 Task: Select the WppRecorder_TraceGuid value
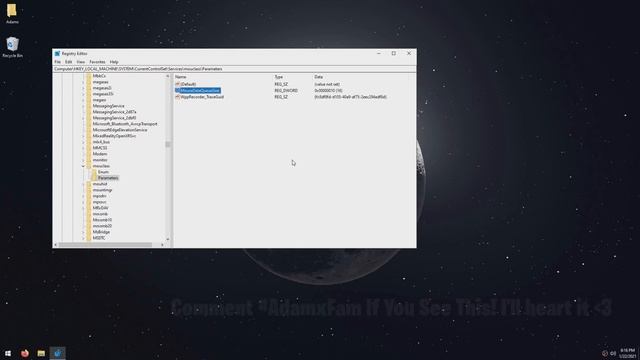click(200, 97)
